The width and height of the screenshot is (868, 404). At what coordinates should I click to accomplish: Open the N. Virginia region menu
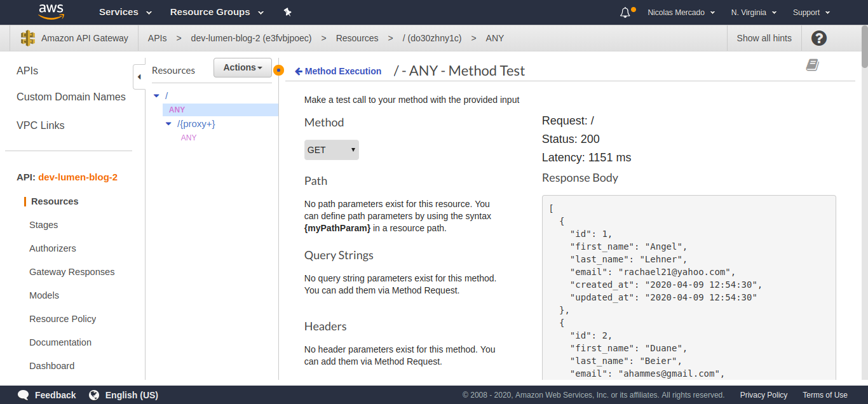754,12
